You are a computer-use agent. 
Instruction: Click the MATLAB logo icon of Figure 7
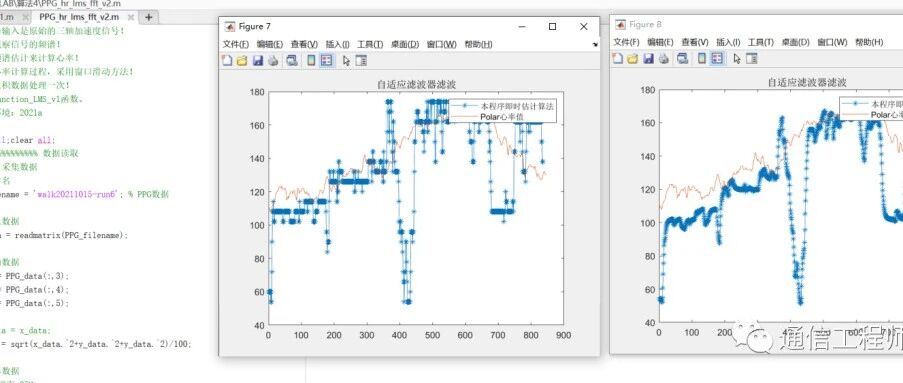coord(229,26)
